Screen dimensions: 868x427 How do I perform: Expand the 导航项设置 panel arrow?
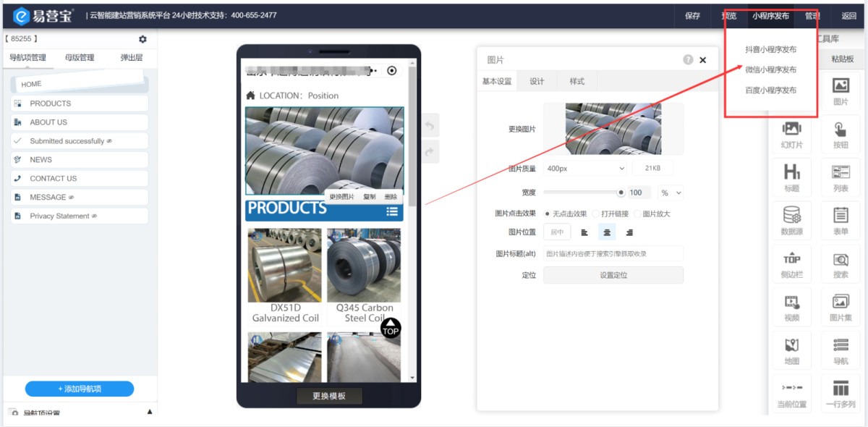[x=150, y=412]
